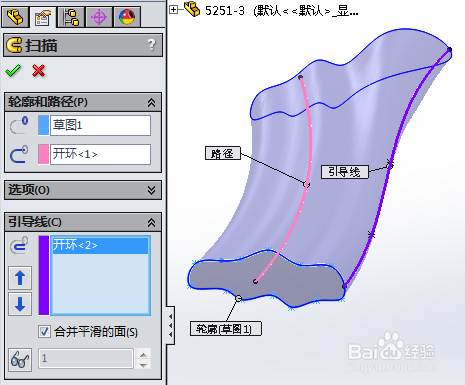Expand the 选项(O) section
Image resolution: width=465 pixels, height=385 pixels.
(x=151, y=190)
